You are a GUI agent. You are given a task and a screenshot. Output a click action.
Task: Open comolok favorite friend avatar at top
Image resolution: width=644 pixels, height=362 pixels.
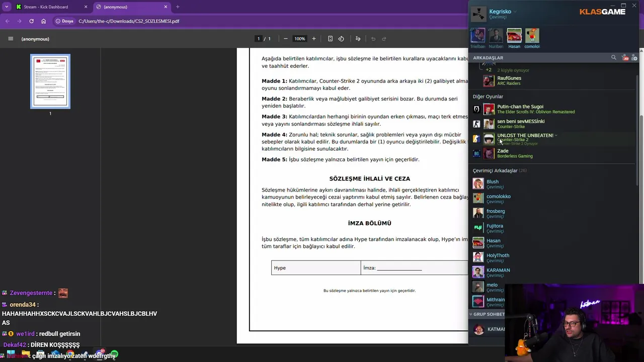click(x=532, y=35)
